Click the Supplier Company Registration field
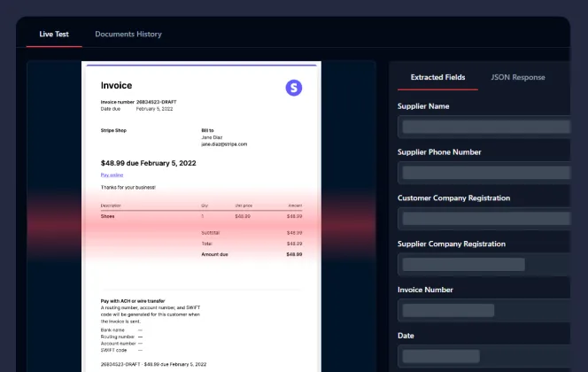The height and width of the screenshot is (372, 588). coord(484,265)
